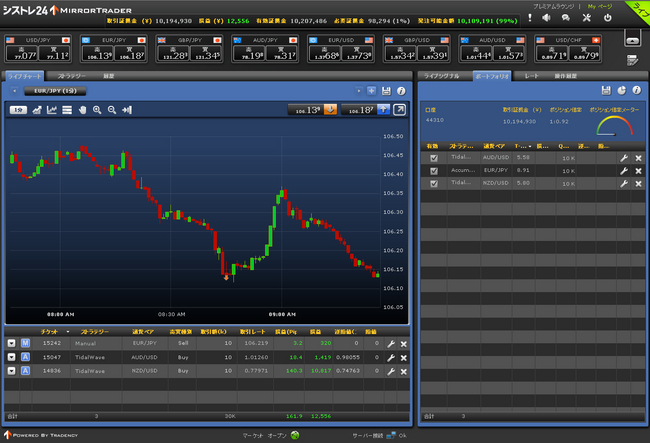The width and height of the screenshot is (650, 443).
Task: Open the dropdown arrow left of EUR/JPY chart title
Action: click(x=15, y=90)
